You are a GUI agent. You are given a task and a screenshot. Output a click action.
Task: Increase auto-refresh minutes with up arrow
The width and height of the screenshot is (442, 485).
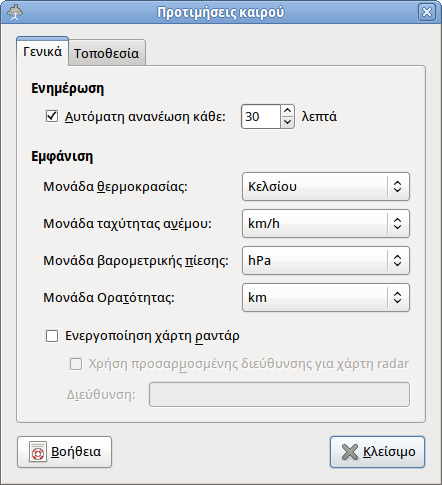287,110
